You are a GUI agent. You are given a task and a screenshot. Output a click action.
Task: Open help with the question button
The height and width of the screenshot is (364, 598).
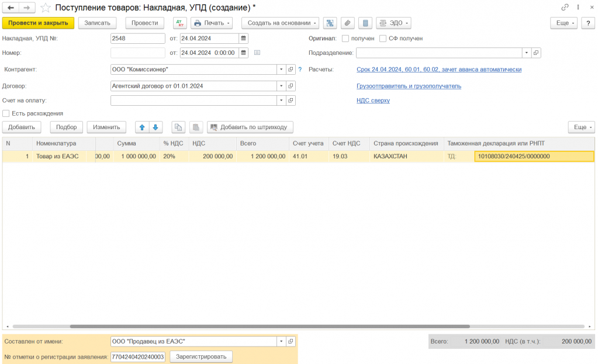click(x=588, y=23)
